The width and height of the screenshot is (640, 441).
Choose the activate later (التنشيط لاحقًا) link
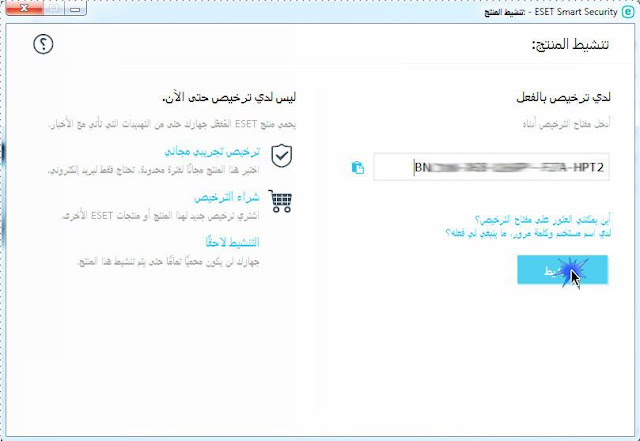point(233,242)
